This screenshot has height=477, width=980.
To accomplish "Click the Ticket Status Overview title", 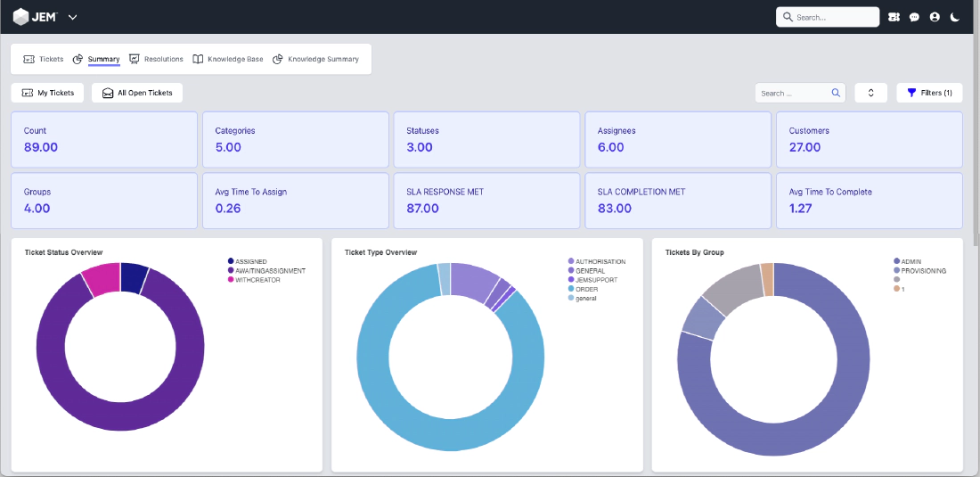I will pyautogui.click(x=64, y=252).
